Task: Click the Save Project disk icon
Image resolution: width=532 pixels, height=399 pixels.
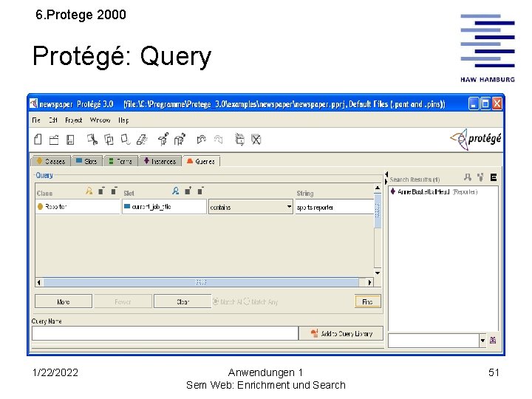Action: (70, 140)
